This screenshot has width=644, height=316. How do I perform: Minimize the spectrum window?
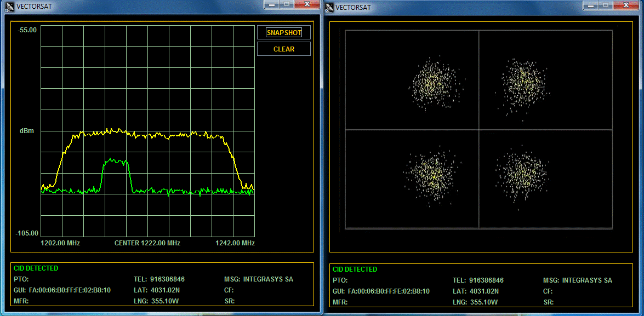[x=272, y=4]
